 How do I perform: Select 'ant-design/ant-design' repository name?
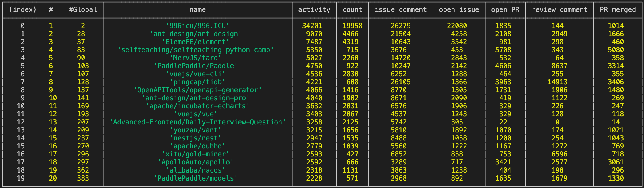click(196, 34)
